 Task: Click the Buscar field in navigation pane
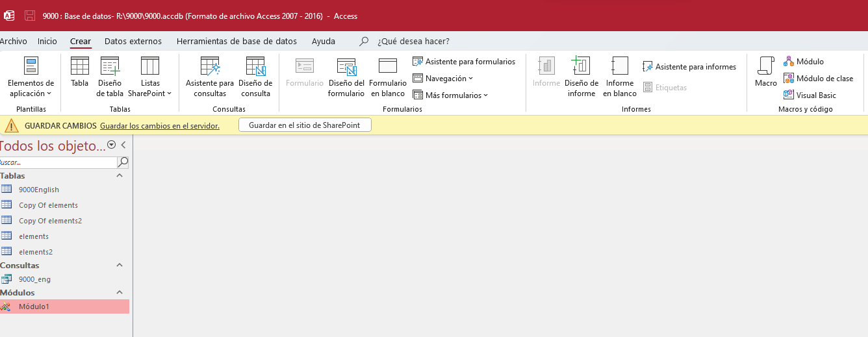coord(57,162)
